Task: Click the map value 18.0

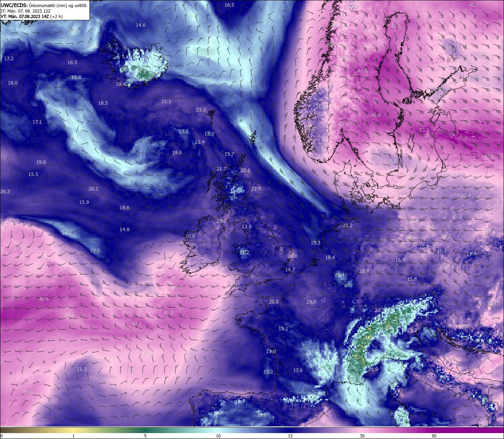Action: [13, 83]
